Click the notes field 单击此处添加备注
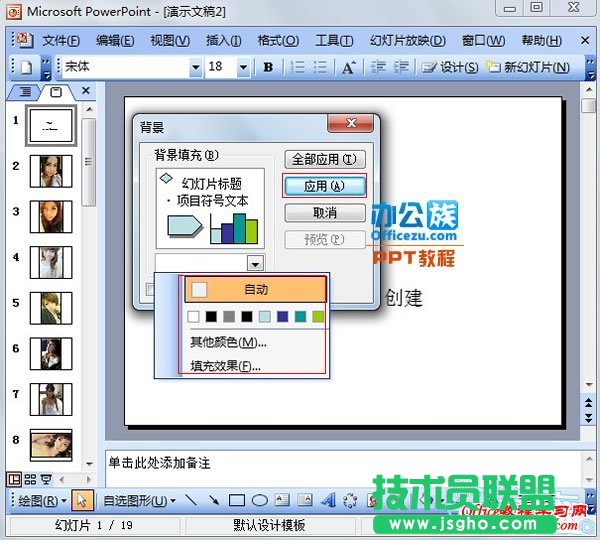Viewport: 600px width, 540px height. pos(343,468)
